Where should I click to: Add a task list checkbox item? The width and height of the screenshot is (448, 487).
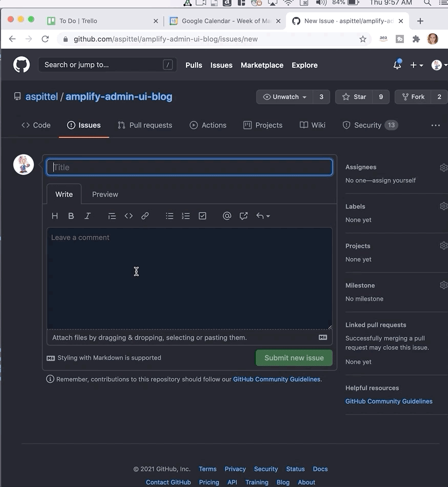coord(202,216)
